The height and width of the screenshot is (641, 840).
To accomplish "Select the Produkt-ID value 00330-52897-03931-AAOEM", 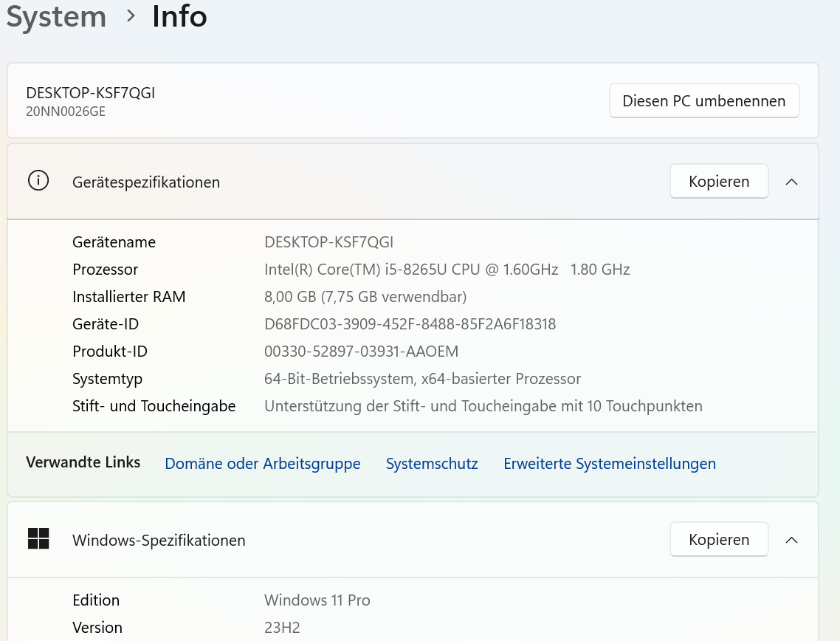I will 361,351.
